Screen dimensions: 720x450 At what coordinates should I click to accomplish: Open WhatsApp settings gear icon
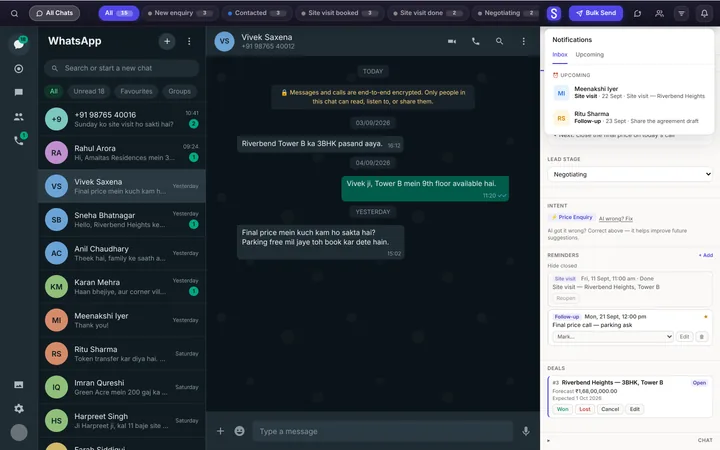pyautogui.click(x=19, y=408)
